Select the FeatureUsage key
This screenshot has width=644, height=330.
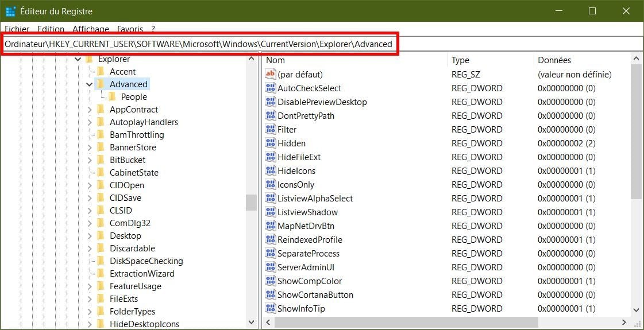[136, 286]
